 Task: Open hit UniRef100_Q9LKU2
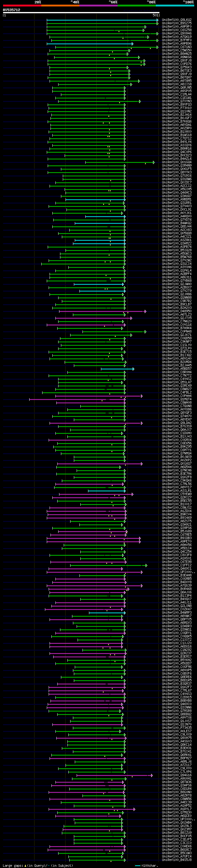[177, 20]
